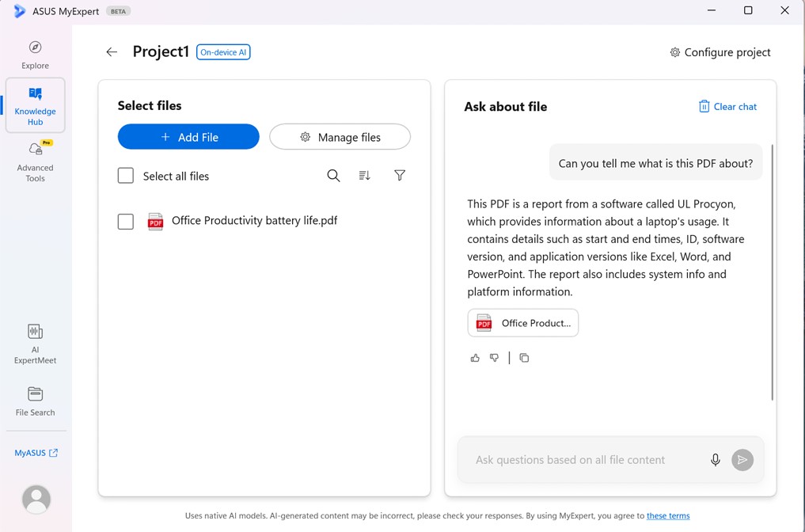The image size is (805, 532).
Task: Open the MyASUS external link
Action: coord(36,453)
